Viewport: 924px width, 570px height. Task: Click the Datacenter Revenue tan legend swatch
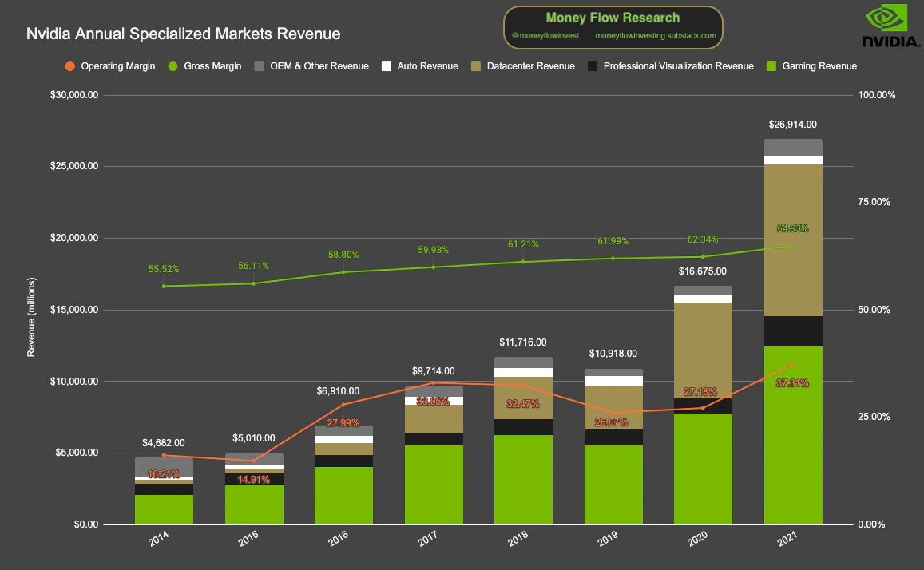pyautogui.click(x=476, y=66)
